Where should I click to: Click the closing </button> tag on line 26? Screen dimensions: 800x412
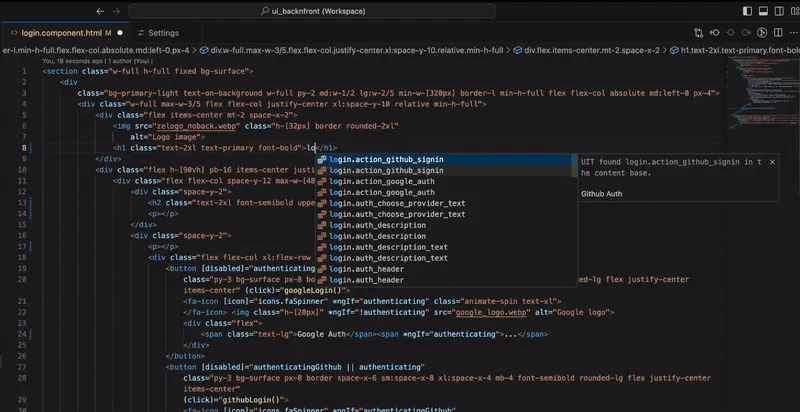pyautogui.click(x=185, y=356)
